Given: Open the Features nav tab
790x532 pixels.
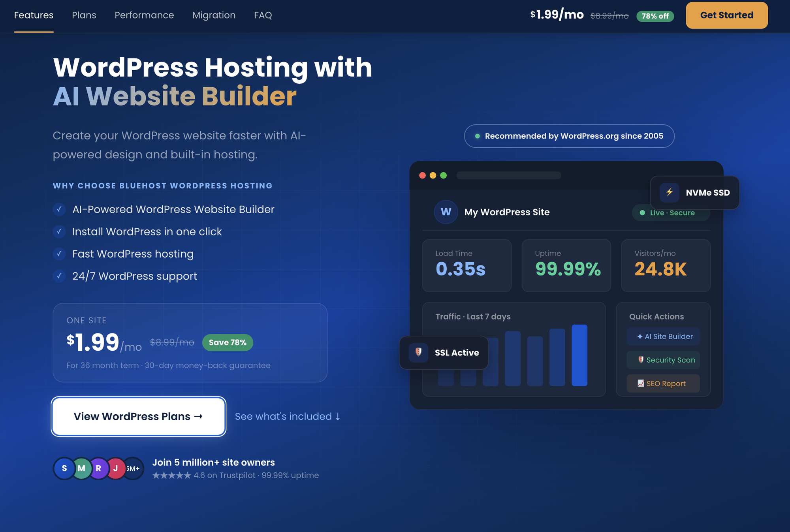Looking at the screenshot, I should 34,15.
